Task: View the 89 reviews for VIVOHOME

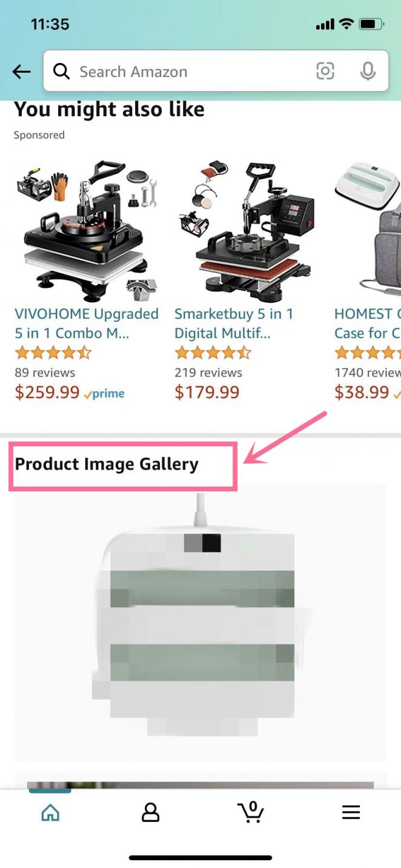Action: [45, 373]
